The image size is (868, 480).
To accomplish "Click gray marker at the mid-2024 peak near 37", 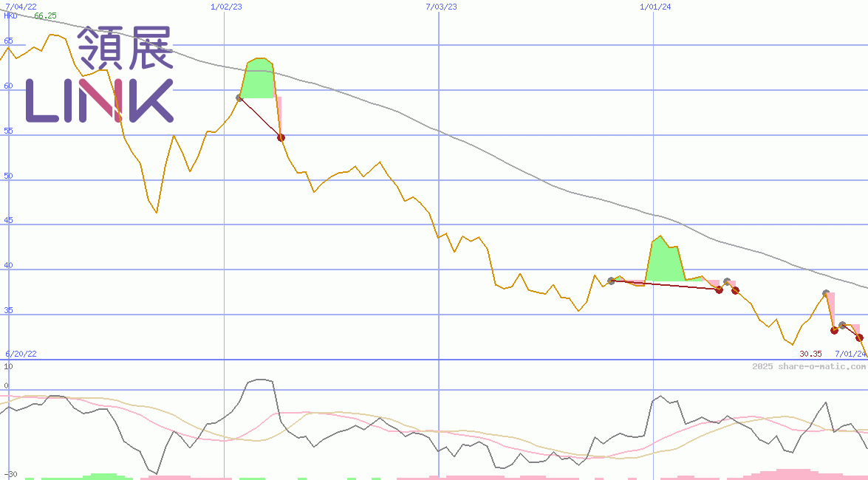I will [x=826, y=293].
